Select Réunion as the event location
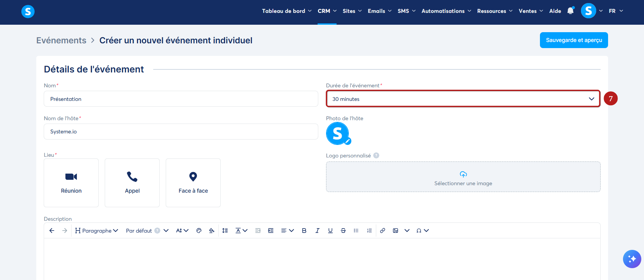 coord(71,183)
